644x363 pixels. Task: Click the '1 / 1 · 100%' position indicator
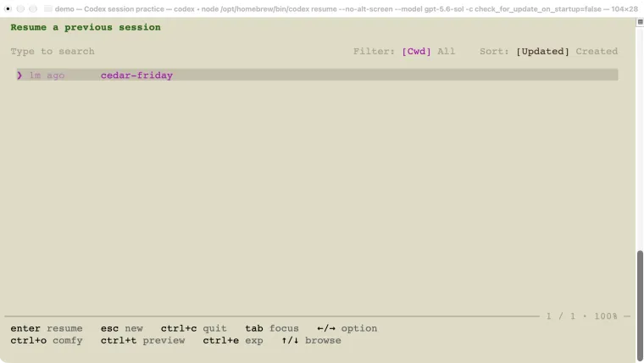point(581,316)
